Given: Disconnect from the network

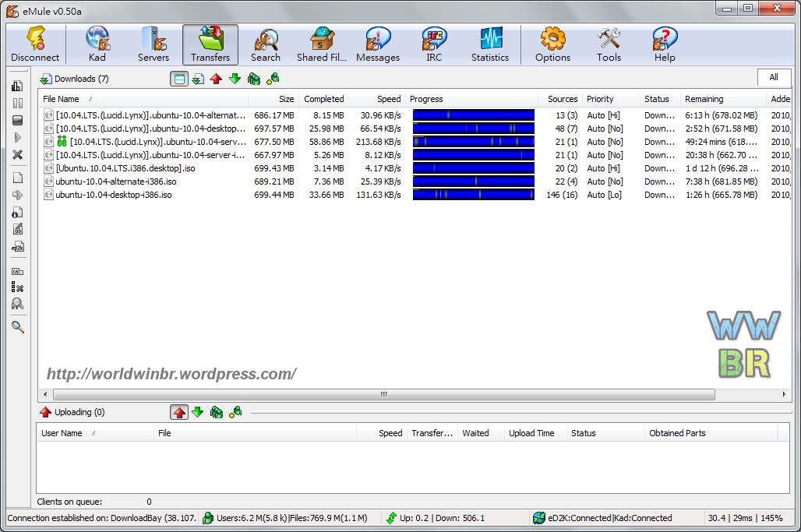Looking at the screenshot, I should (35, 44).
